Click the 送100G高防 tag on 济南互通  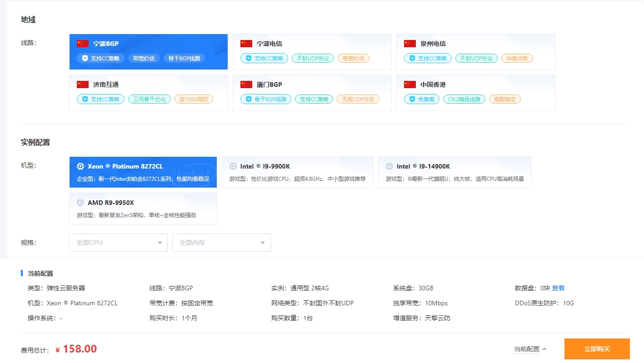(x=194, y=99)
